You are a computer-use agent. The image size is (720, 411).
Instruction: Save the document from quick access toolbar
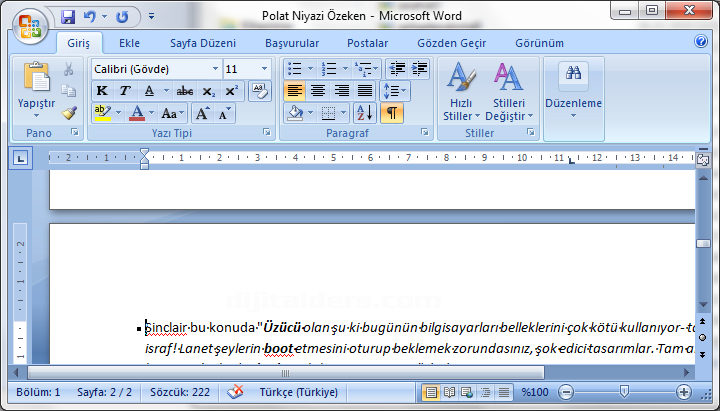(x=68, y=17)
